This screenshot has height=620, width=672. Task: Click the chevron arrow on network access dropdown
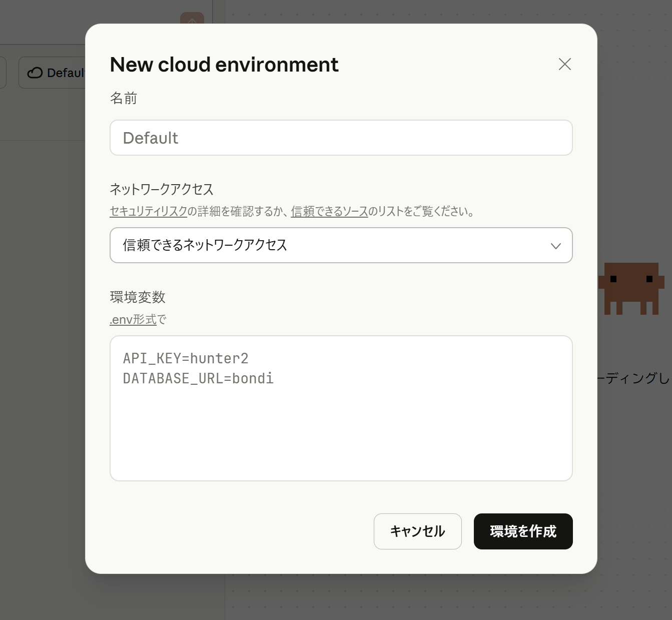tap(555, 246)
